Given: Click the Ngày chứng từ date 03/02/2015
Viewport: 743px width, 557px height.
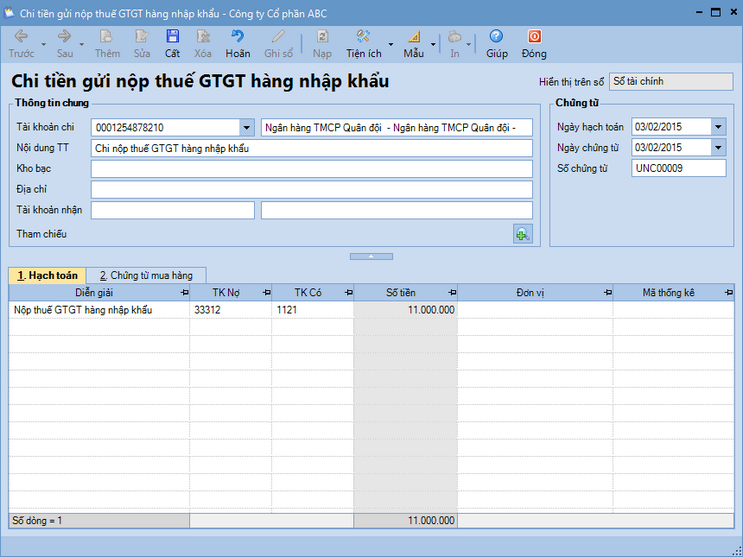Looking at the screenshot, I should tap(658, 148).
